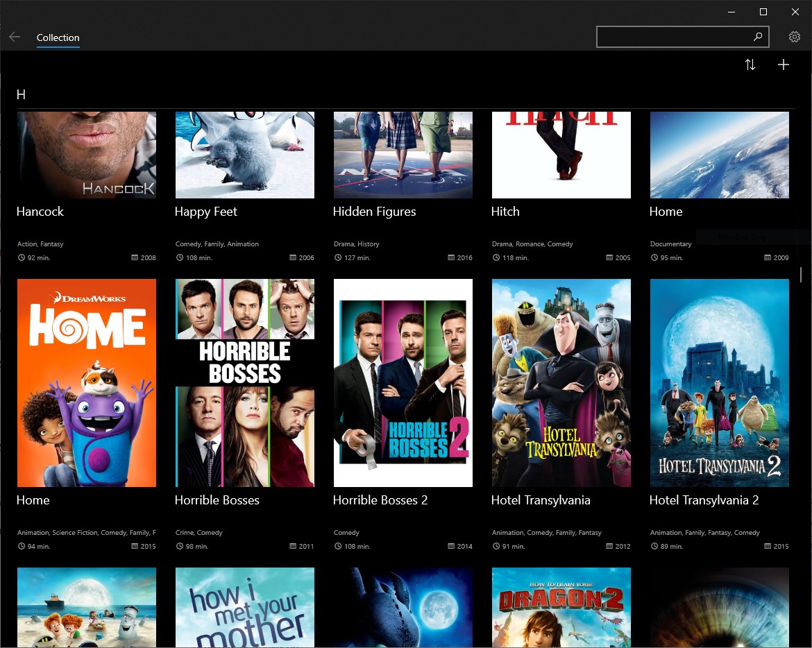Click Hotel Transylvania's 91 min. clock icon

496,546
